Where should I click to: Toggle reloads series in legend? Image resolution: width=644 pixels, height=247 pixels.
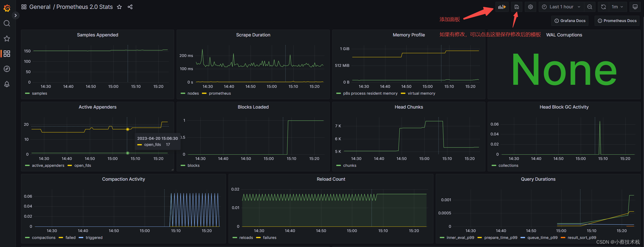(246, 238)
